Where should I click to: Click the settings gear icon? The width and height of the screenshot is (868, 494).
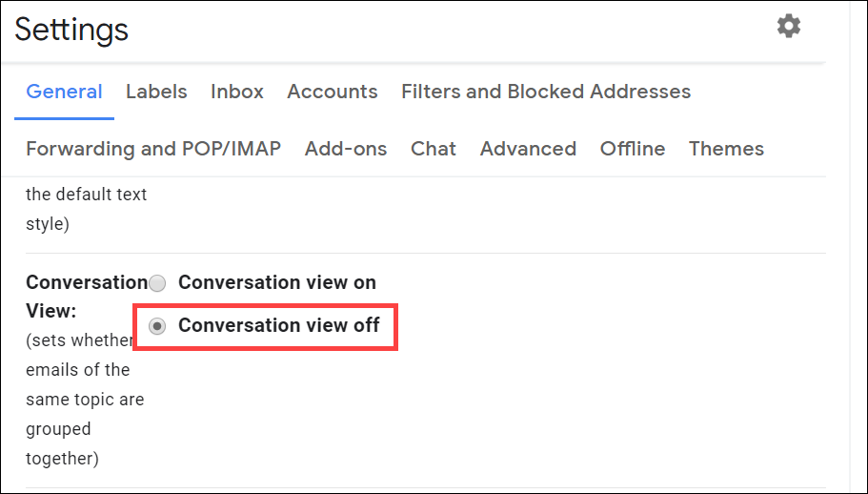(x=789, y=26)
